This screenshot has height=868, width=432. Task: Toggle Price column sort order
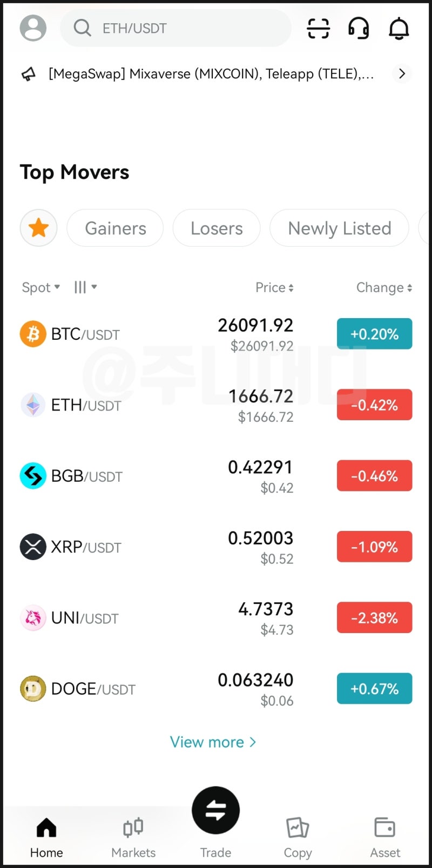[274, 287]
